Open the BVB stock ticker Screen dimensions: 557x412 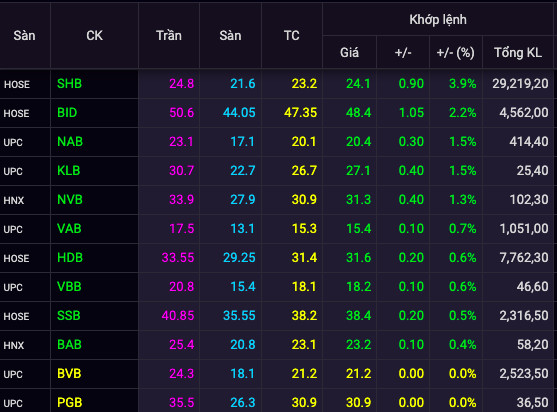pos(69,374)
